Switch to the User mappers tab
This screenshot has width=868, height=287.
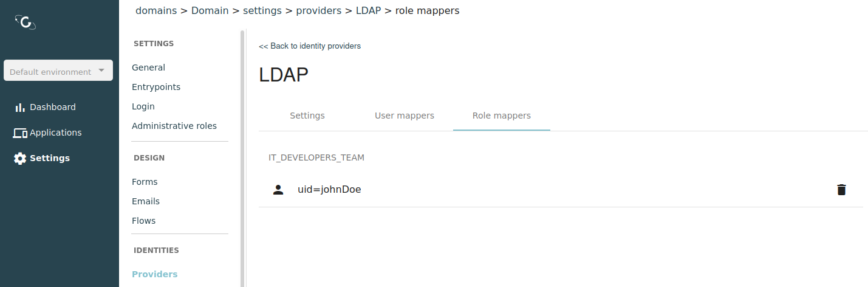(x=404, y=116)
